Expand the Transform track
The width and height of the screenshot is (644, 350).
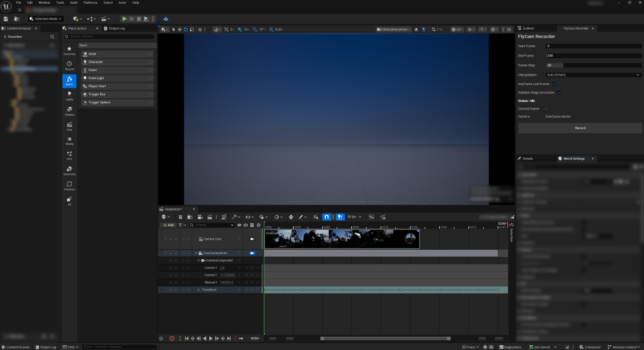(x=199, y=290)
